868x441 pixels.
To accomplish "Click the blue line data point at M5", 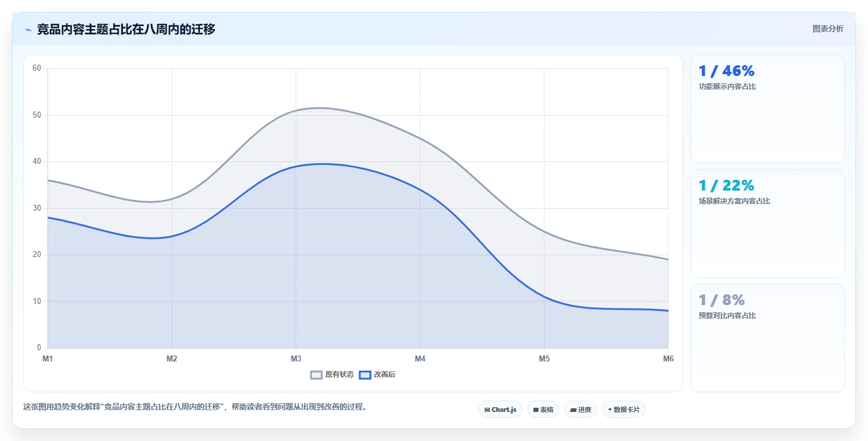I will [x=544, y=296].
